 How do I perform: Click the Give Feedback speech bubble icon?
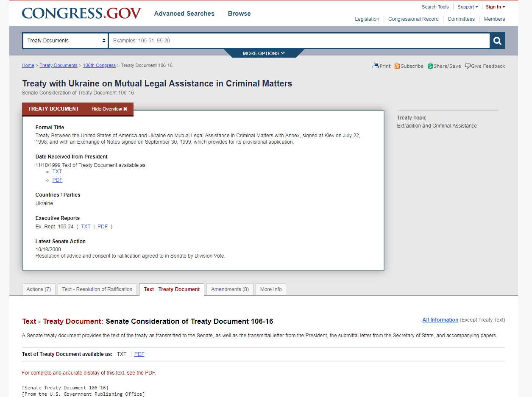468,66
